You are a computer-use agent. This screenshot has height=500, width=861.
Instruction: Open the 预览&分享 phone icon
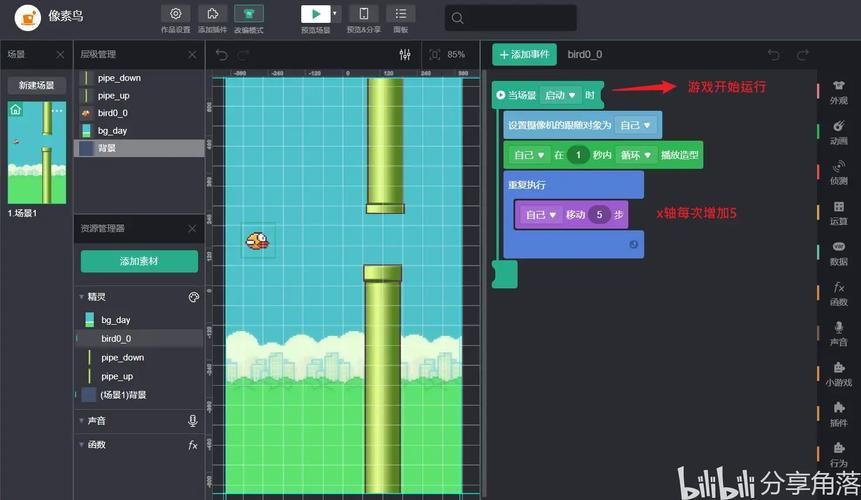click(363, 14)
